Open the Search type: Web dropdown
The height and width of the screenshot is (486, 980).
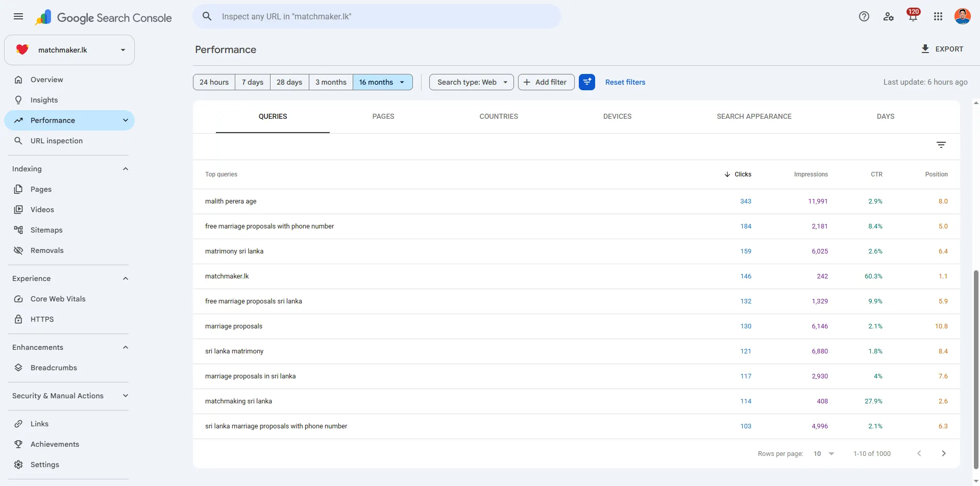click(471, 82)
